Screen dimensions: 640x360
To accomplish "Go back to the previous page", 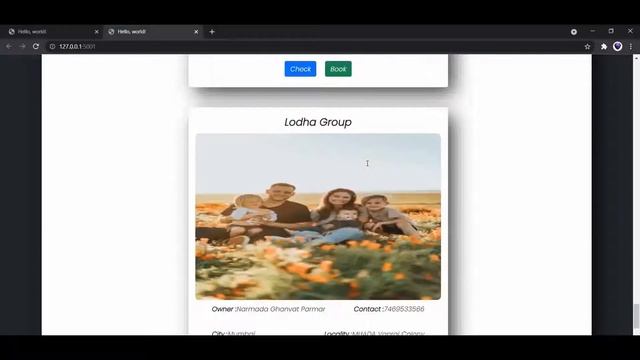I will pyautogui.click(x=9, y=47).
